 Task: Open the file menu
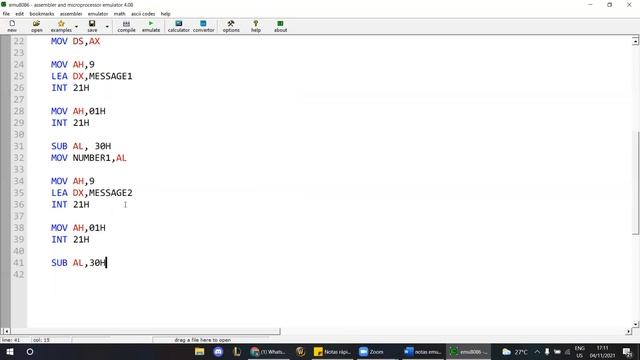pyautogui.click(x=6, y=14)
